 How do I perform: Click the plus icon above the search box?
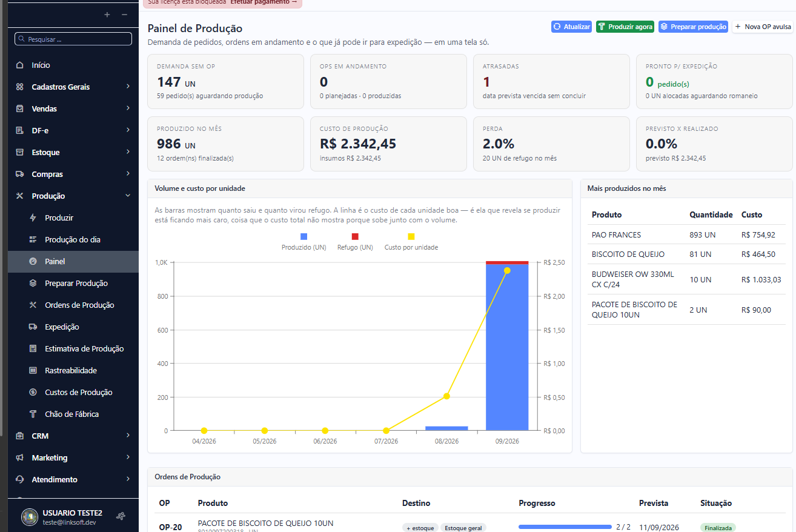pos(107,15)
